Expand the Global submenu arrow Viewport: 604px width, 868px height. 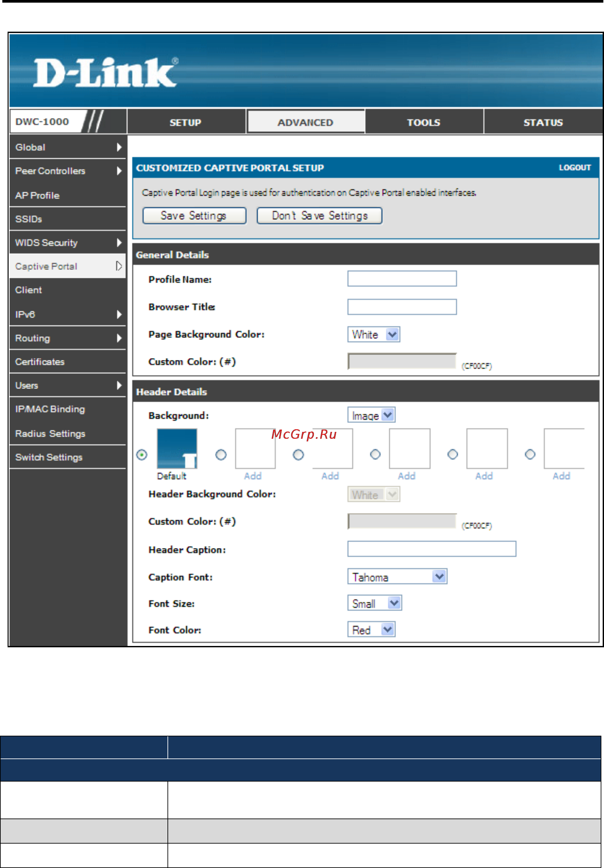pyautogui.click(x=119, y=147)
